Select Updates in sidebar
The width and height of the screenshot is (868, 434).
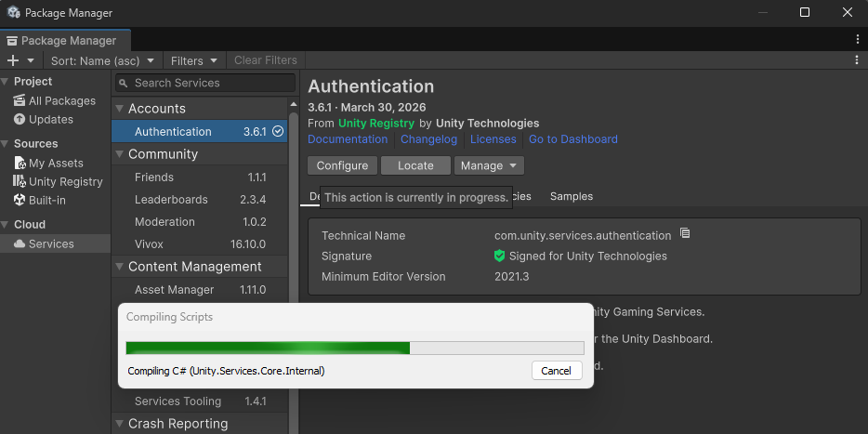[56, 120]
